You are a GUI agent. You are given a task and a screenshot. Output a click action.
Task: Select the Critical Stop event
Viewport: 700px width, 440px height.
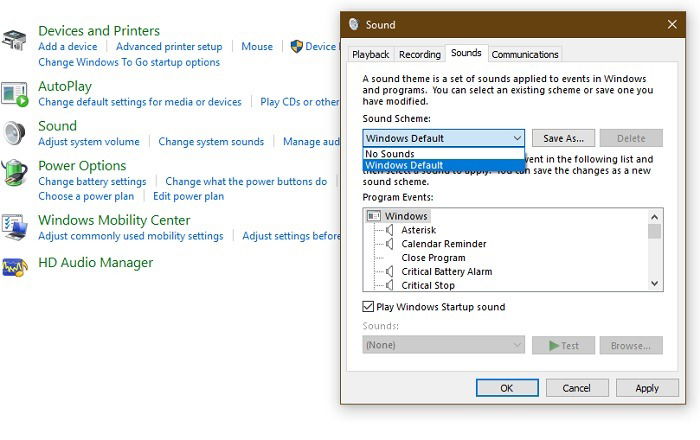click(428, 285)
